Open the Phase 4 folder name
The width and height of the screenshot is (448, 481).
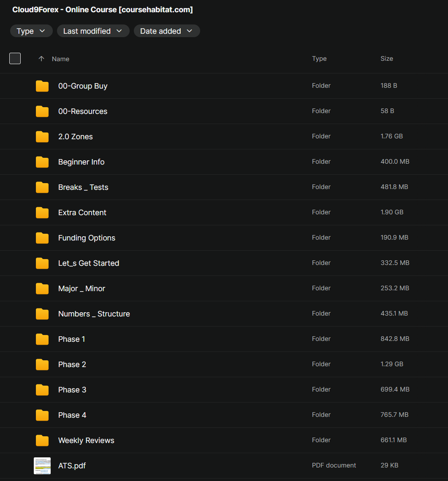pyautogui.click(x=72, y=415)
